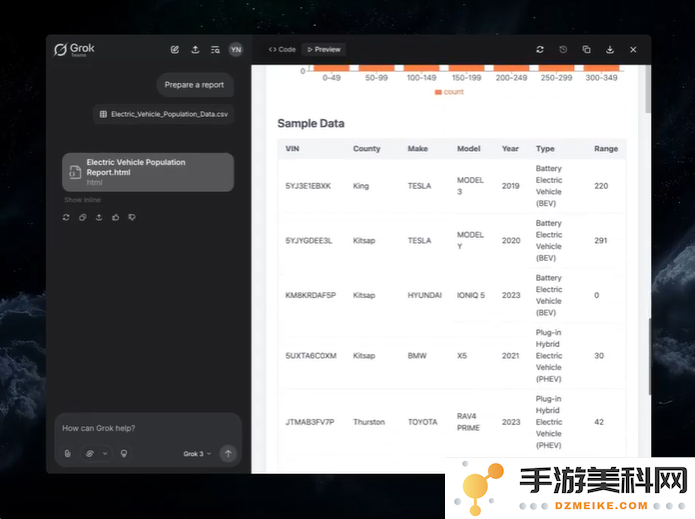
Task: Close the preview panel
Action: [x=633, y=50]
